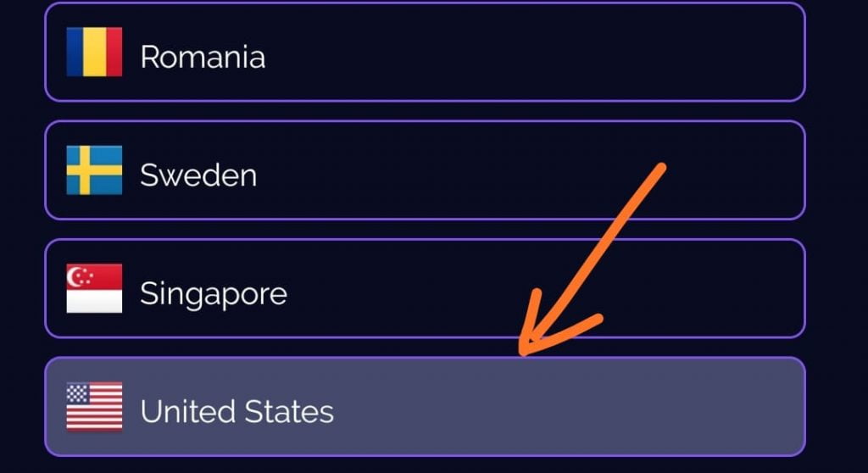Click the Romania flag icon
Viewport: 868px width, 473px height.
(94, 52)
